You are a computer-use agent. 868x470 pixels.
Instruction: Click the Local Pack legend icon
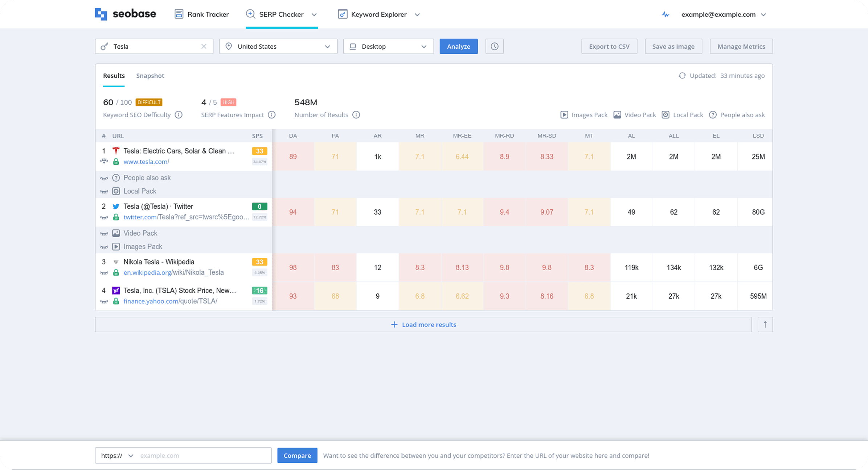(x=666, y=115)
